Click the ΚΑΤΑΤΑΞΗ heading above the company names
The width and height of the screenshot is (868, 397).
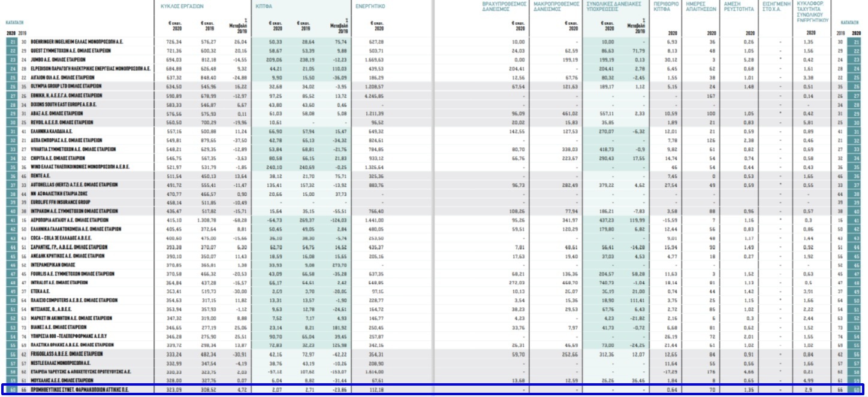(14, 23)
